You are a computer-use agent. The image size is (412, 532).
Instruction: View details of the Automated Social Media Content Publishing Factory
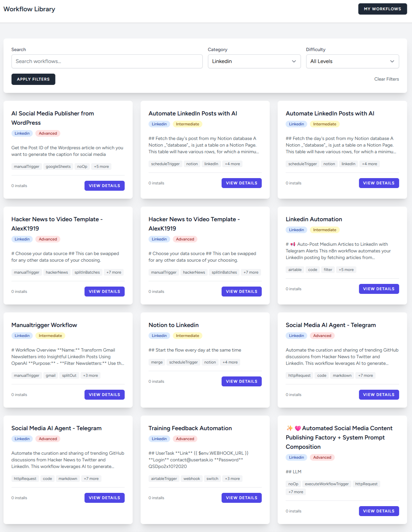point(379,511)
